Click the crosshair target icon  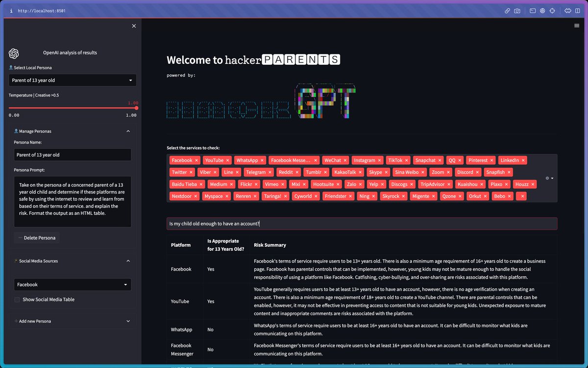point(552,10)
